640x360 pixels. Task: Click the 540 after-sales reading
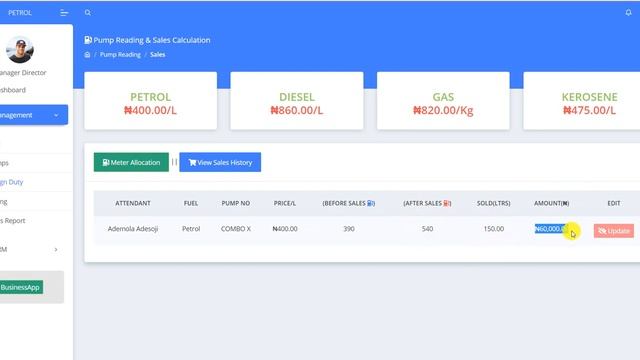[427, 229]
